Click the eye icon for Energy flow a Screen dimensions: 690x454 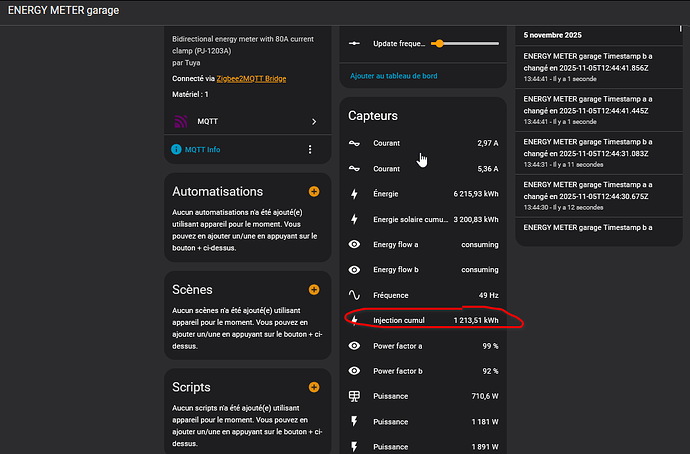click(354, 244)
